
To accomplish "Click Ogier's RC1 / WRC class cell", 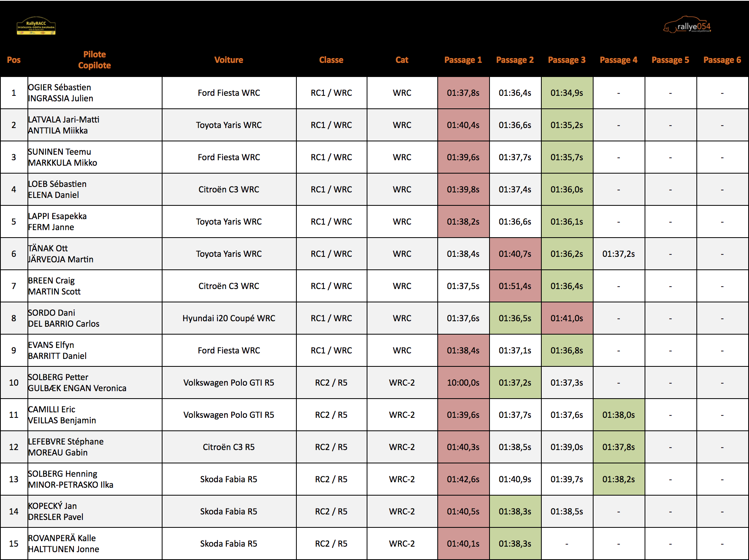I will pyautogui.click(x=331, y=93).
